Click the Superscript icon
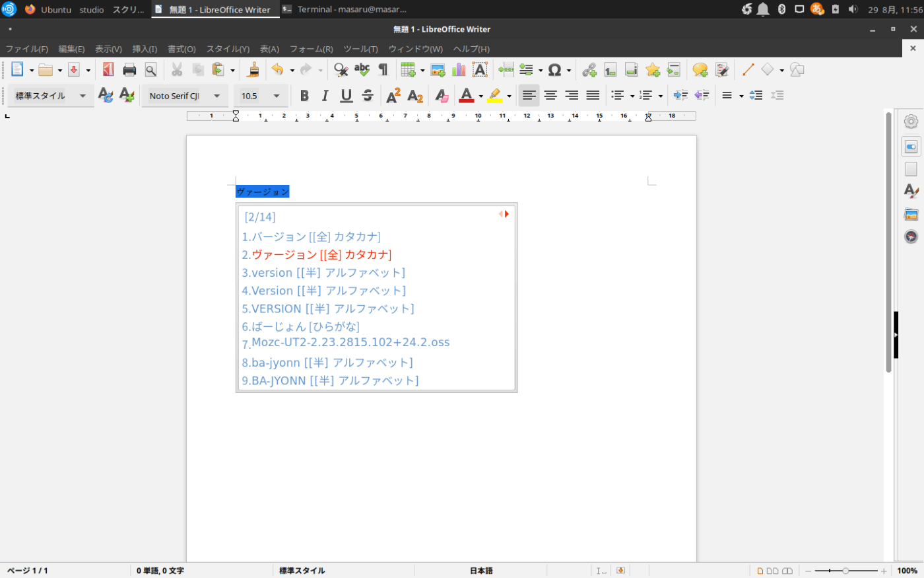Viewport: 924px width, 578px height. [x=393, y=95]
